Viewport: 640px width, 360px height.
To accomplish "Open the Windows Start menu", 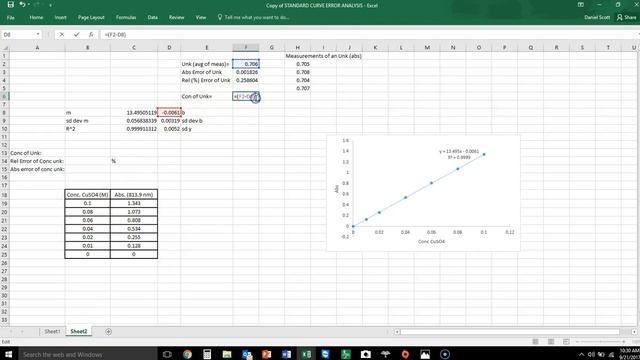I will coord(8,354).
